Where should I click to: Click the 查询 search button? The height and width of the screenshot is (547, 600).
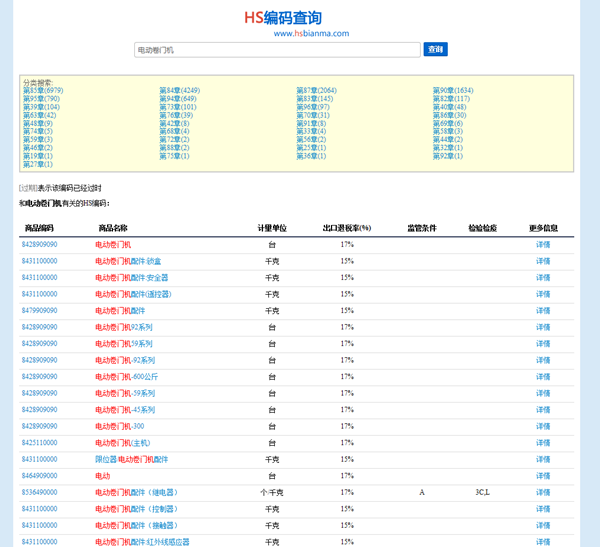click(435, 49)
